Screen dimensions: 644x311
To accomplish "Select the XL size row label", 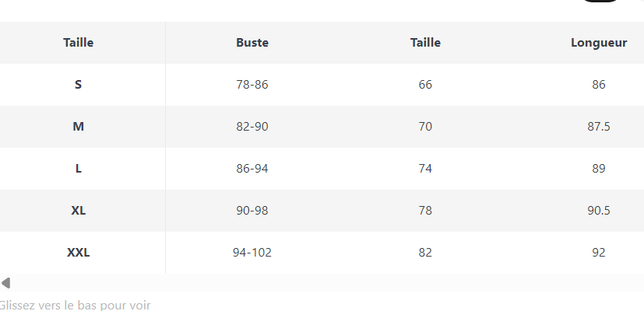I will (x=78, y=211).
